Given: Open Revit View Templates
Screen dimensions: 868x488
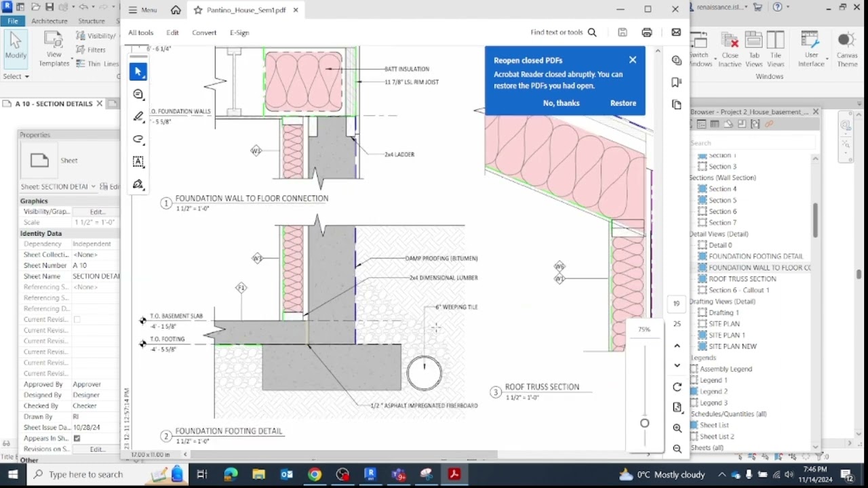Looking at the screenshot, I should point(54,49).
